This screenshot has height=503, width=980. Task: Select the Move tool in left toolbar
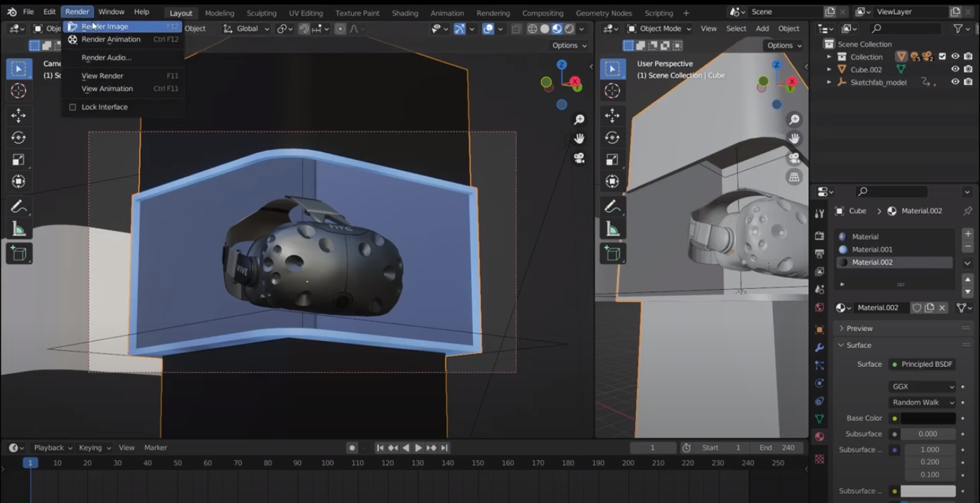pyautogui.click(x=19, y=115)
